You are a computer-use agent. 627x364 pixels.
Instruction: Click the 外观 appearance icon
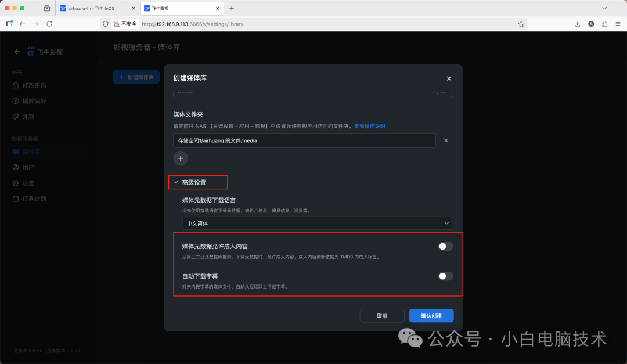pos(16,116)
